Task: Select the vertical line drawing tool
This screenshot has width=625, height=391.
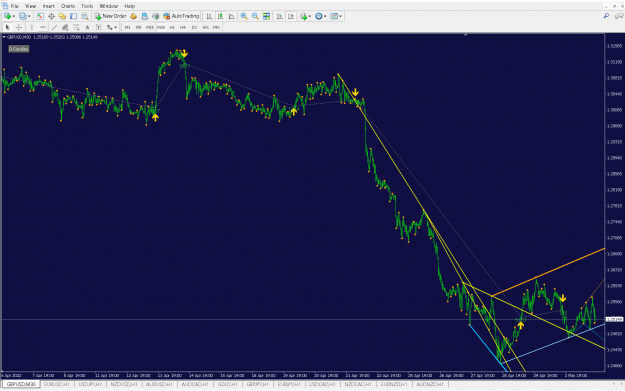Action: point(31,28)
